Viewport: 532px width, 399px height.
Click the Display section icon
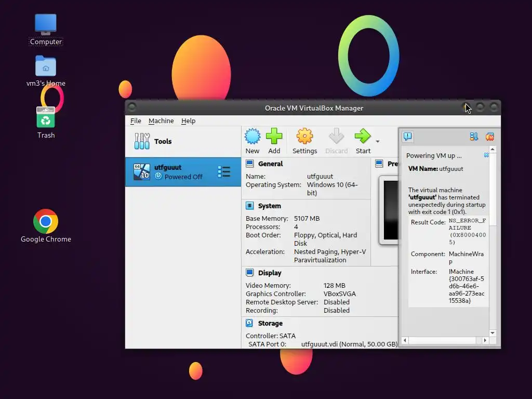pyautogui.click(x=250, y=272)
